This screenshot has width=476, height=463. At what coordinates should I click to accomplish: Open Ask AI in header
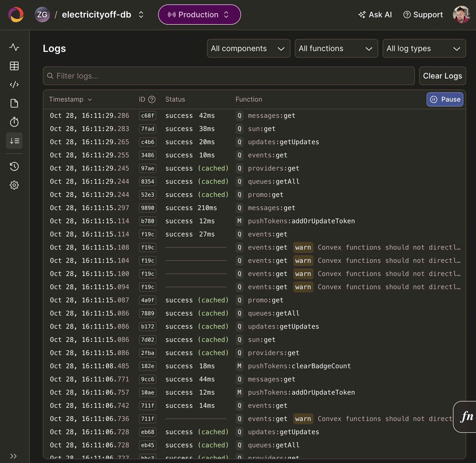(x=375, y=15)
